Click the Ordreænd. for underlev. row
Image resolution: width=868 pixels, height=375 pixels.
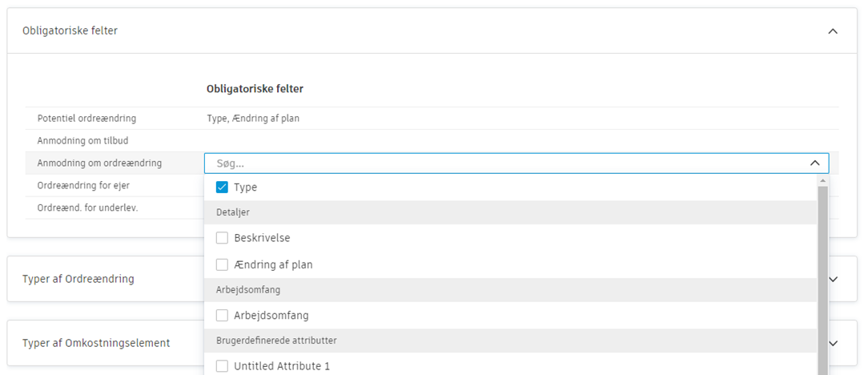[82, 208]
